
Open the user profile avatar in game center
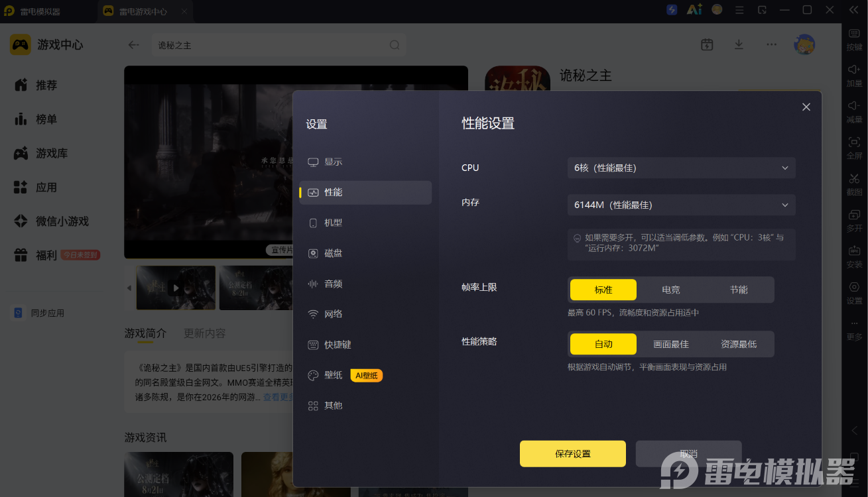click(804, 44)
